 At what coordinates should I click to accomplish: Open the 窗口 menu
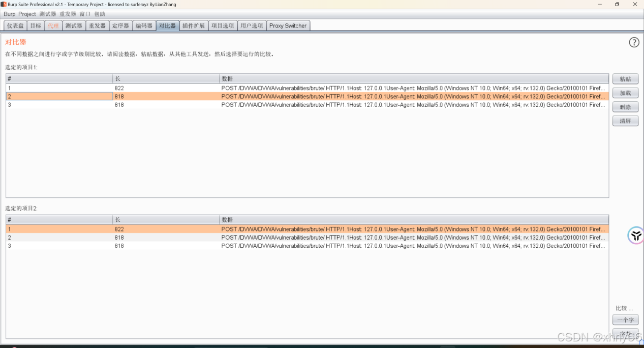pyautogui.click(x=85, y=14)
